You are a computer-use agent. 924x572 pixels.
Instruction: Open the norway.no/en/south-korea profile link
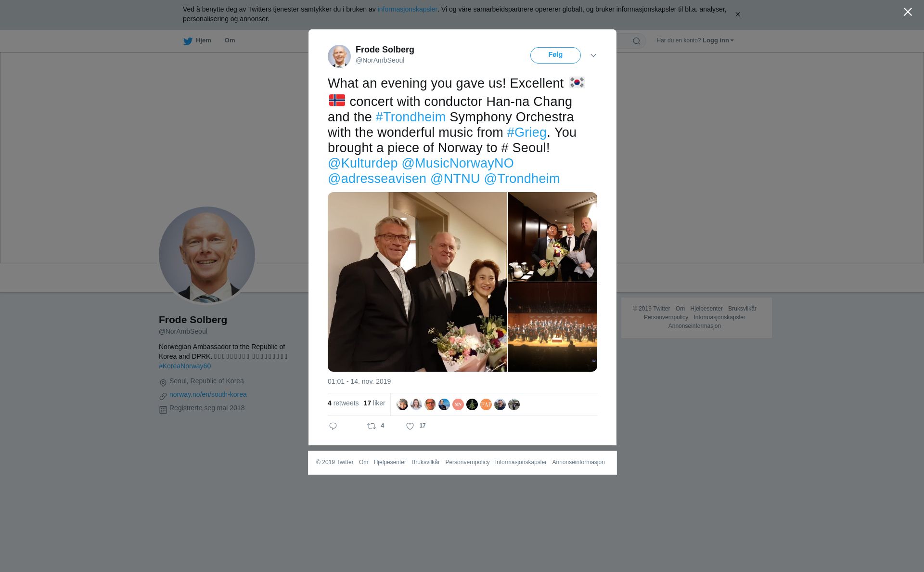pyautogui.click(x=208, y=394)
